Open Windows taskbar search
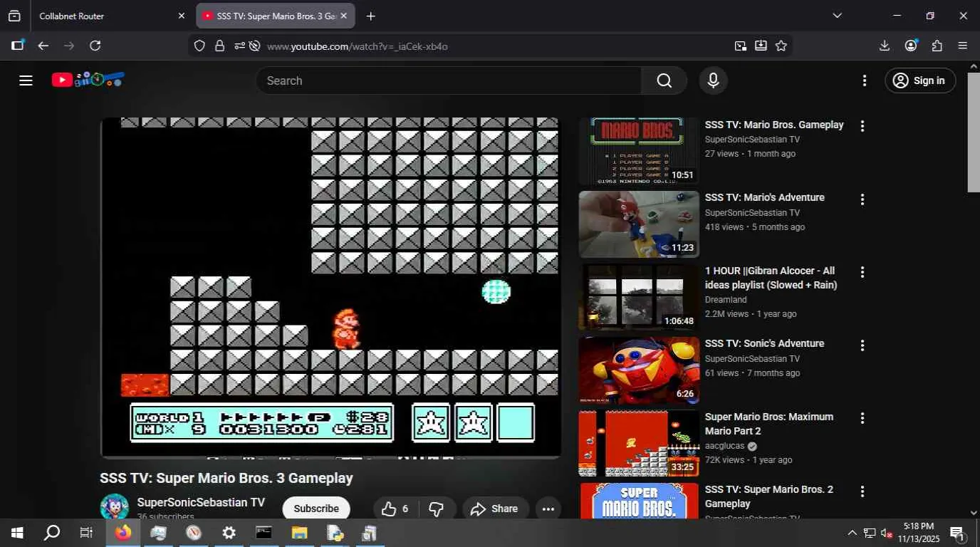This screenshot has width=980, height=547. click(x=52, y=533)
